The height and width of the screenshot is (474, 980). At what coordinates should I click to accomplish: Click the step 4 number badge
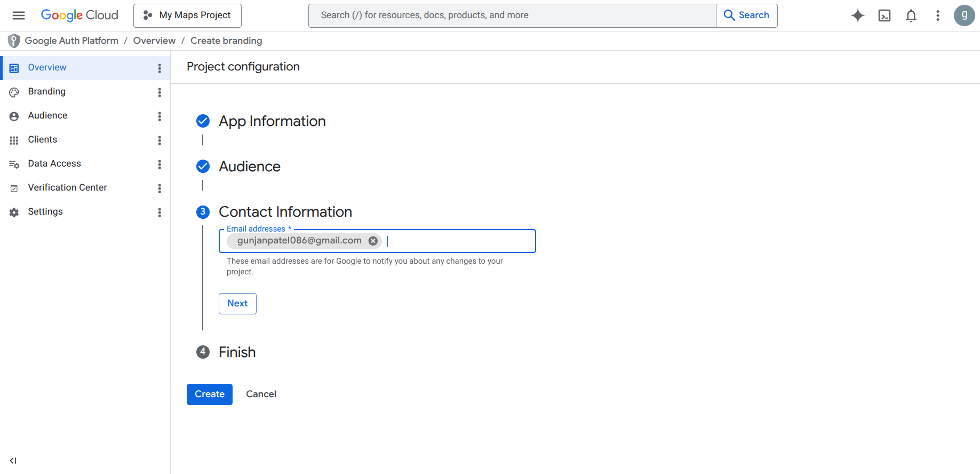[203, 352]
